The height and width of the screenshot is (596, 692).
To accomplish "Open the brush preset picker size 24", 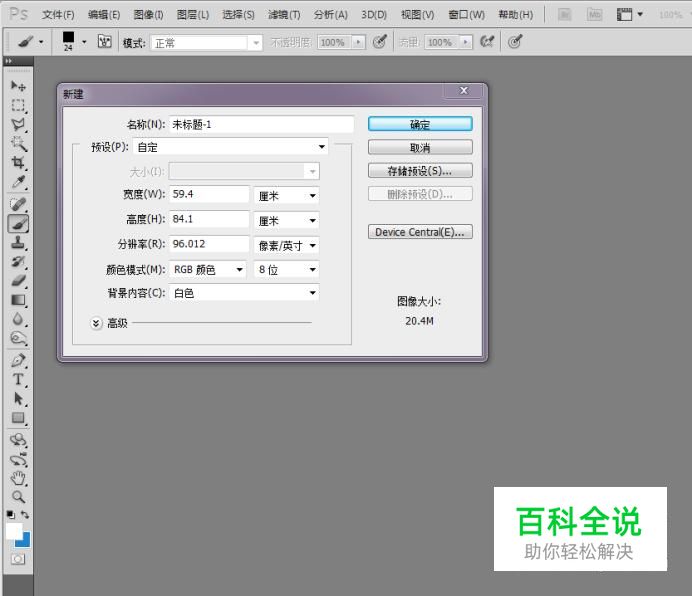I will [x=74, y=42].
